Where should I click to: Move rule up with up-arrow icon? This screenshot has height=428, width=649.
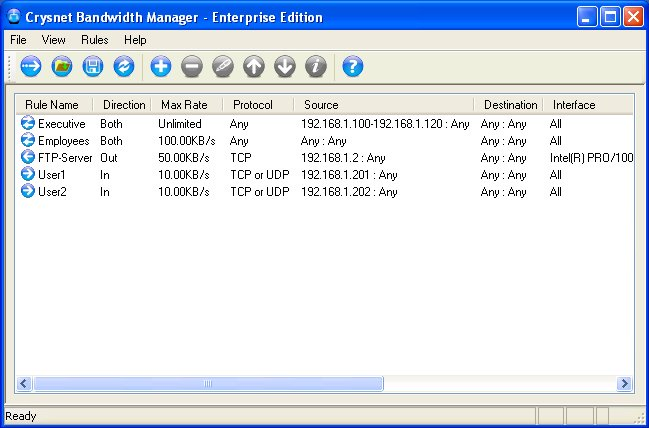pyautogui.click(x=254, y=66)
